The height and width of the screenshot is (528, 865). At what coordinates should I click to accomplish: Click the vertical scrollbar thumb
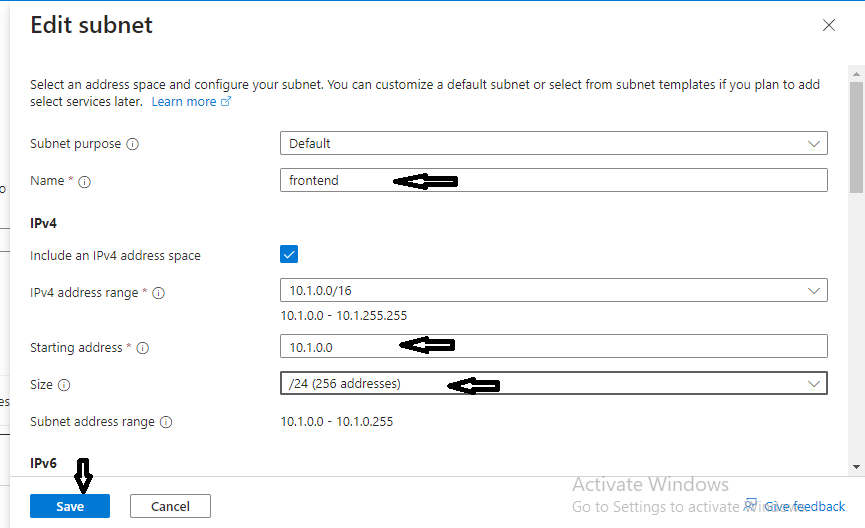856,130
